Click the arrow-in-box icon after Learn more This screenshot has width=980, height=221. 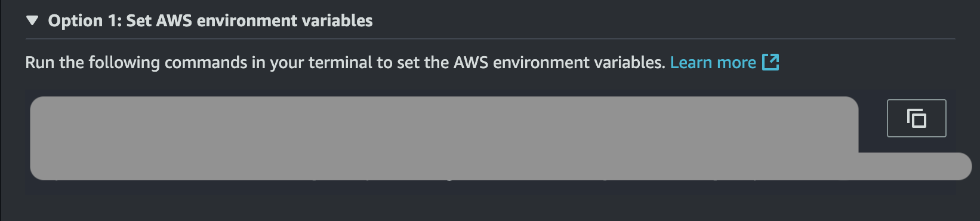coord(771,62)
